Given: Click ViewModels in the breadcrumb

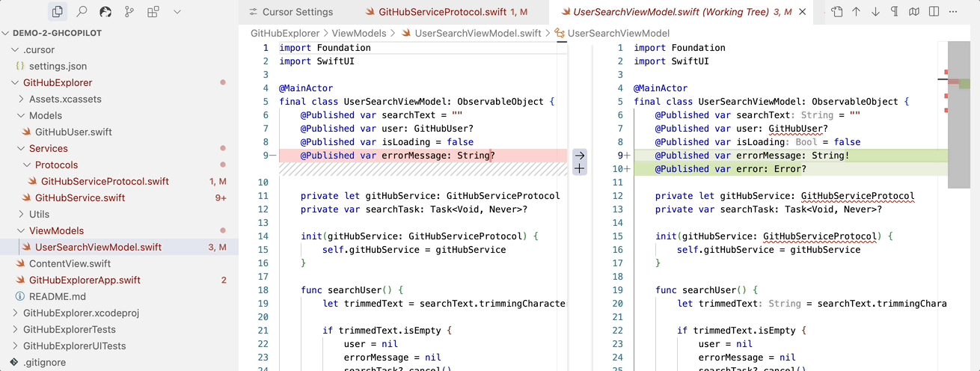Looking at the screenshot, I should click(359, 33).
